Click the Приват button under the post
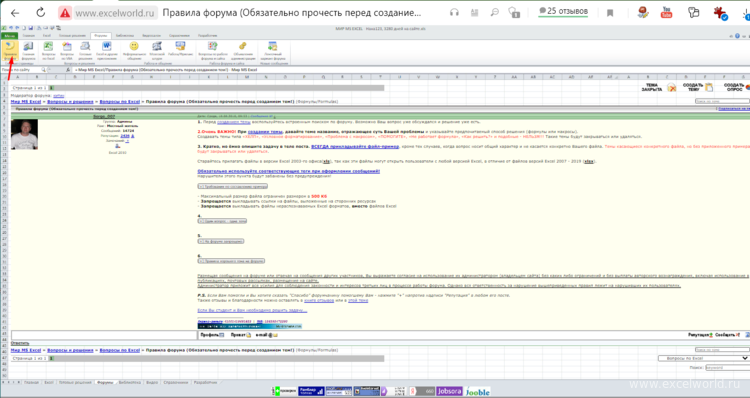This screenshot has width=750, height=398. tap(241, 335)
